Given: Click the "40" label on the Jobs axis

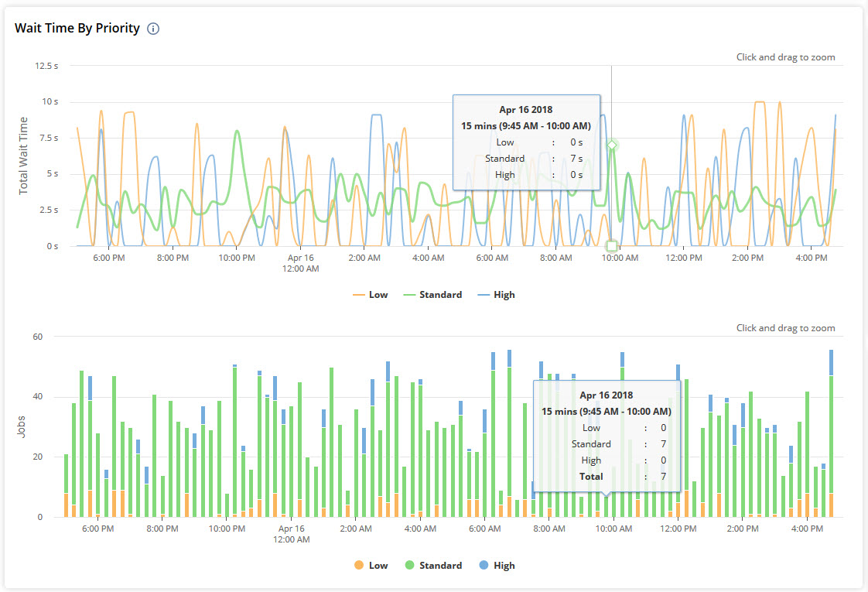Looking at the screenshot, I should point(38,396).
